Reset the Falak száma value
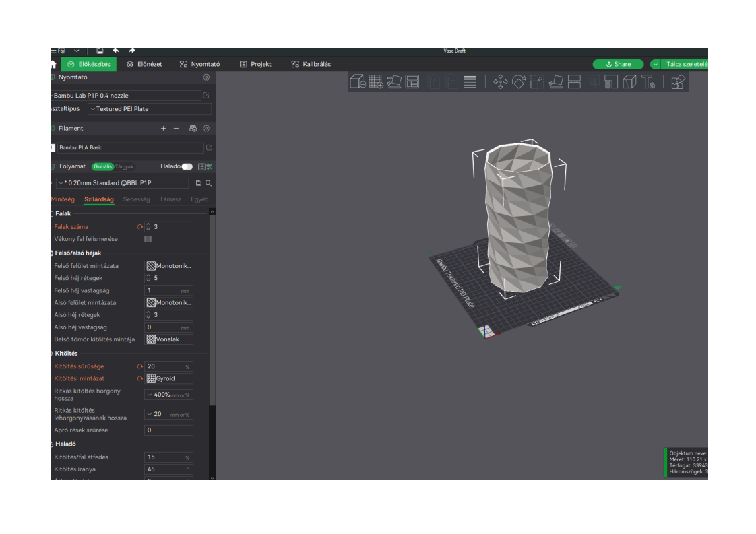This screenshot has height=534, width=756. tap(140, 226)
